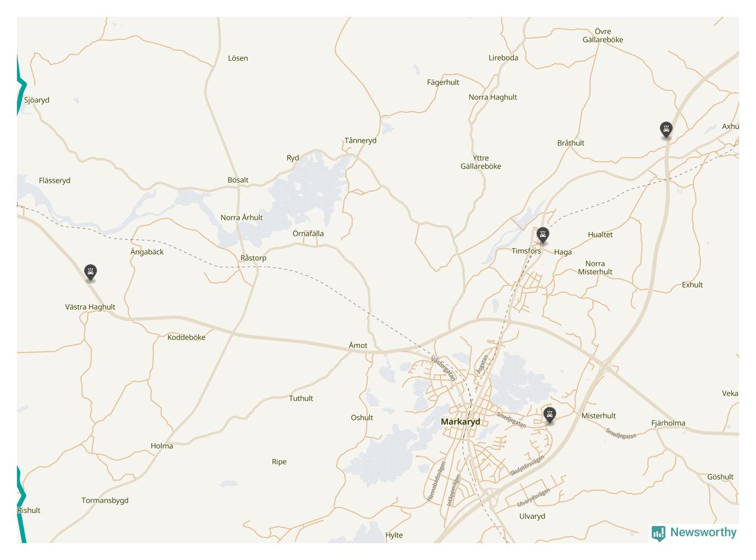Click the Lösen place label
Image resolution: width=756 pixels, height=560 pixels.
238,58
